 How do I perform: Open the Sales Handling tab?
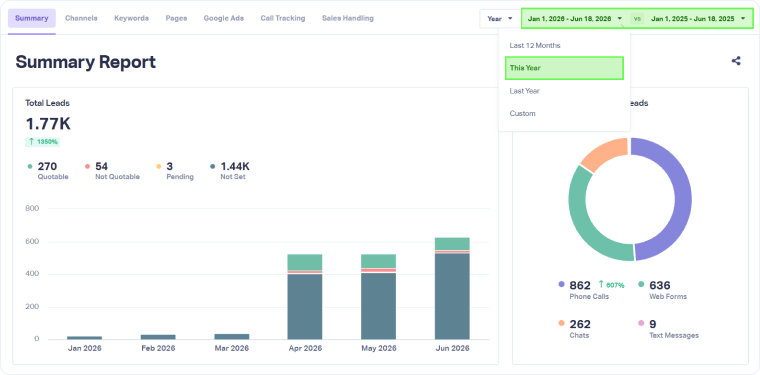tap(348, 18)
